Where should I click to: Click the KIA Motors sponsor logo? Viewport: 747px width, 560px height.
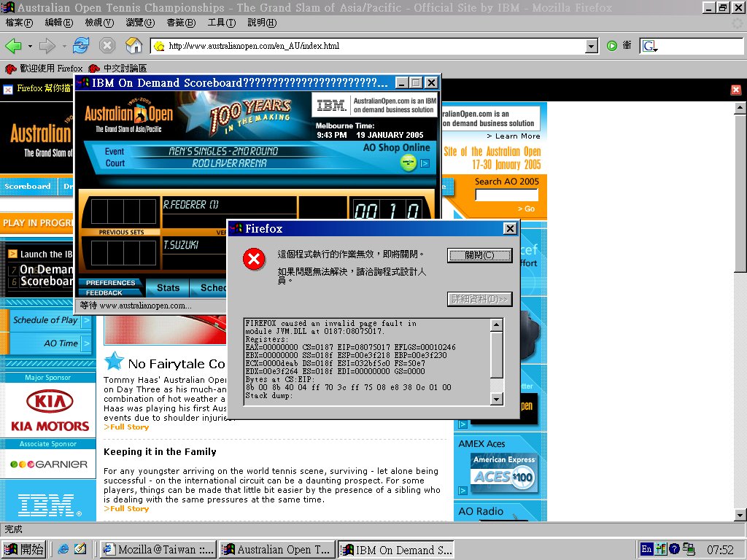(50, 411)
